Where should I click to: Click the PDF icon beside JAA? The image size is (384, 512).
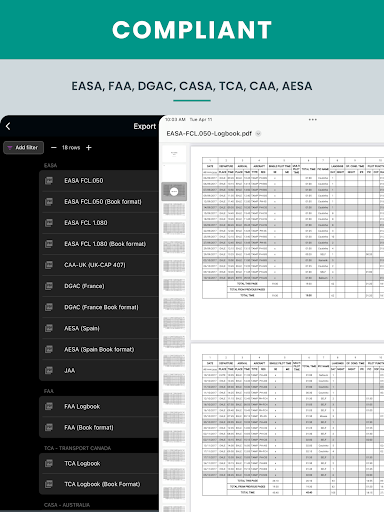click(49, 370)
